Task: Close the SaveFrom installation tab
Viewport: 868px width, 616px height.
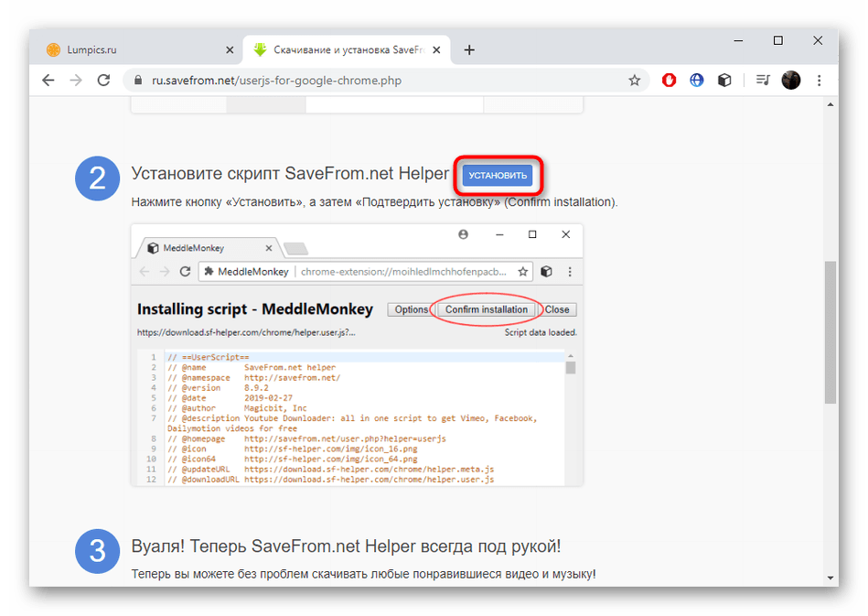Action: [x=436, y=49]
